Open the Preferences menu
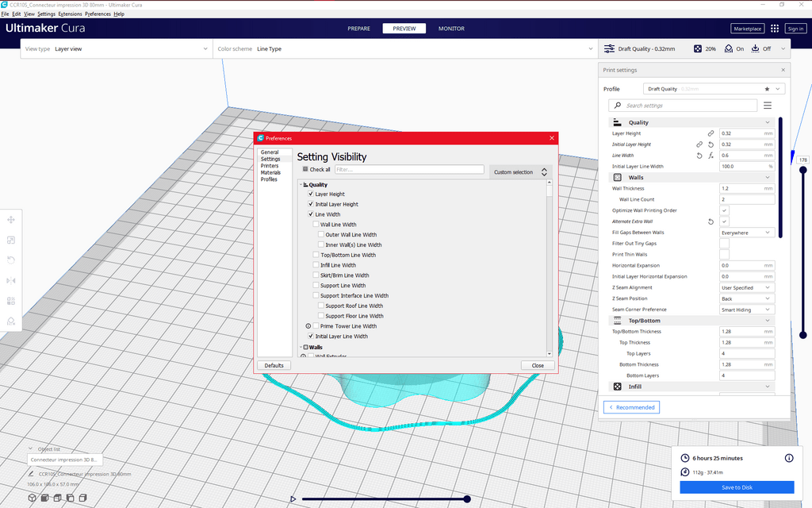The height and width of the screenshot is (508, 812). (x=98, y=14)
